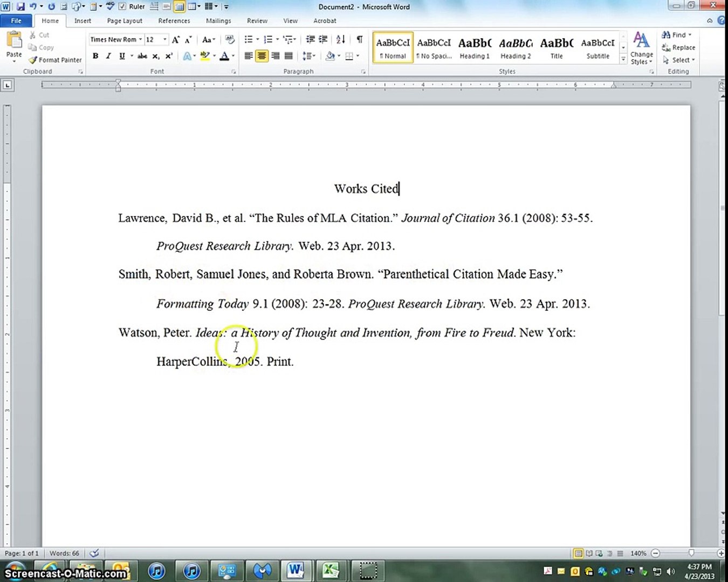This screenshot has width=728, height=582.
Task: Toggle center alignment
Action: (262, 56)
